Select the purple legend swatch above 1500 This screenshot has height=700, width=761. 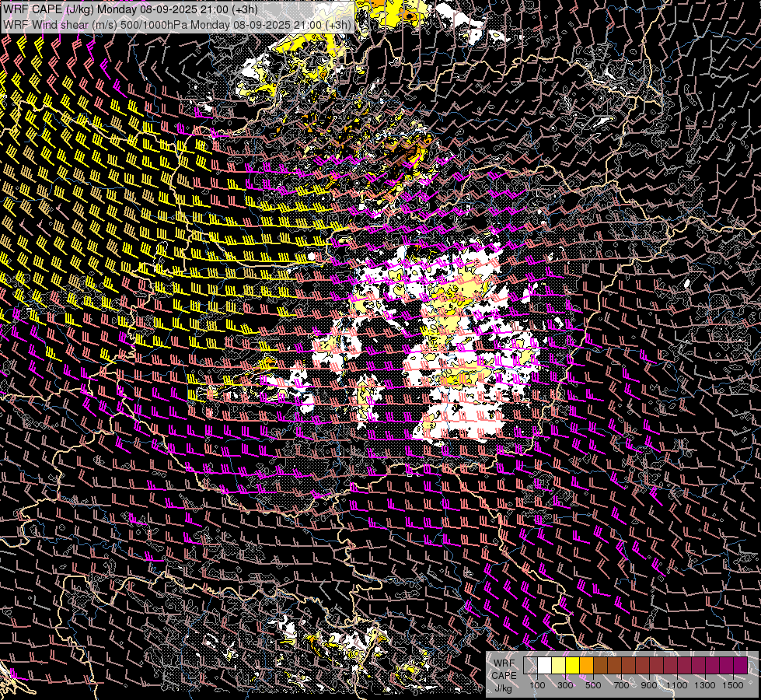point(741,666)
